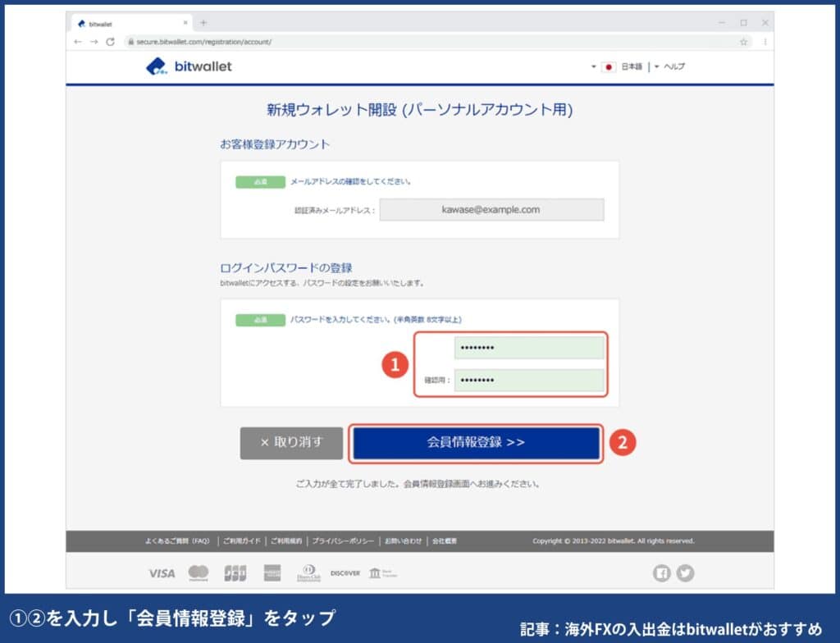The image size is (840, 643).
Task: Click the Diners Club icon in footer
Action: click(310, 572)
